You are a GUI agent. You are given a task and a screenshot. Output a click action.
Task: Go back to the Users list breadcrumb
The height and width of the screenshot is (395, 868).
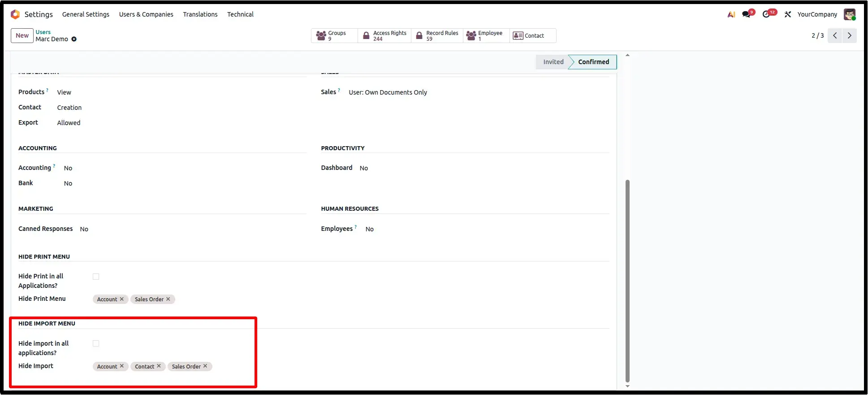43,32
